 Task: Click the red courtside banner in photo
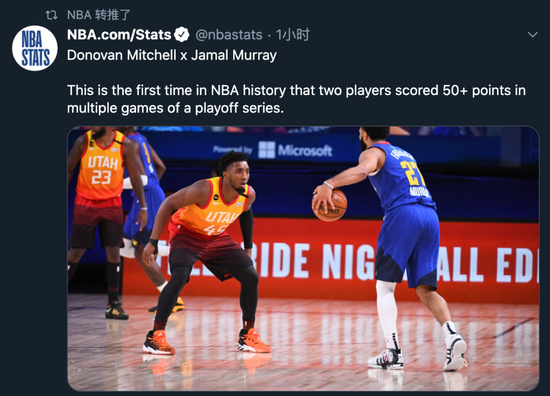click(x=330, y=260)
